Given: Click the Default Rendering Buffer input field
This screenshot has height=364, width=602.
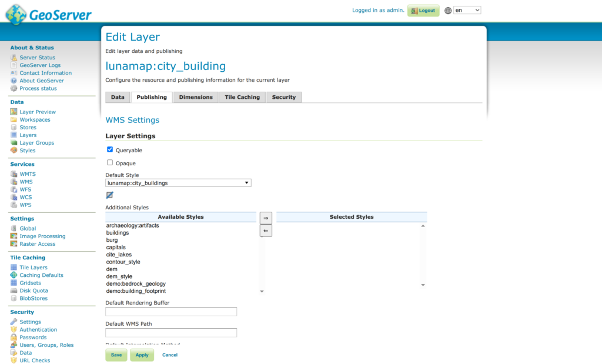Looking at the screenshot, I should [x=171, y=312].
